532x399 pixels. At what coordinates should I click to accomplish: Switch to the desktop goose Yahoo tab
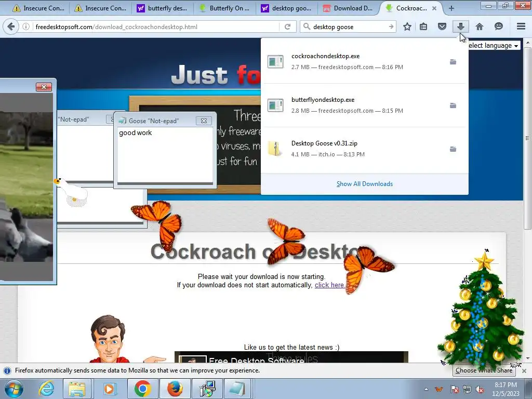point(287,8)
